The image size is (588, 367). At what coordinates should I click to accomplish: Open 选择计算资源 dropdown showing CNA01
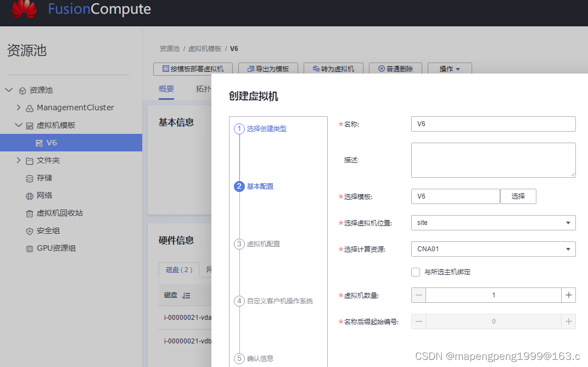pyautogui.click(x=493, y=249)
